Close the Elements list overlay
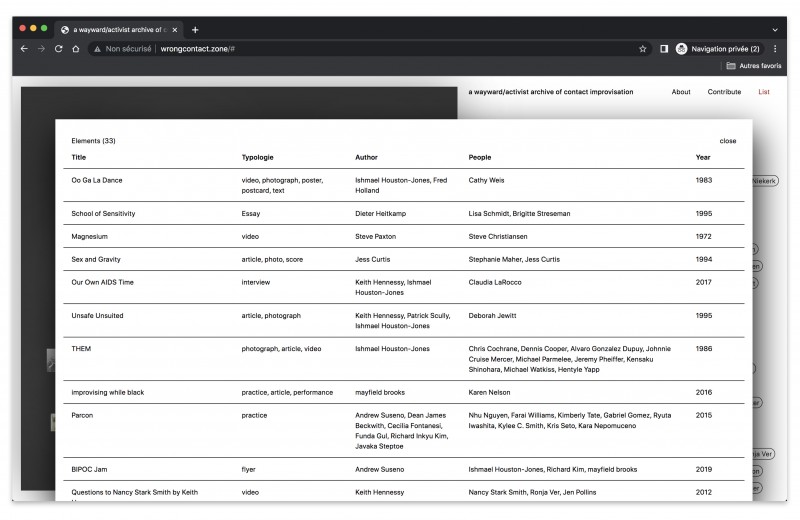 (x=727, y=141)
